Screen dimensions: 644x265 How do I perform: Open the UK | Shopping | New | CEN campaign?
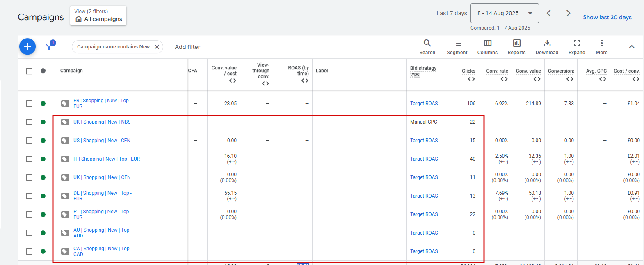click(102, 177)
